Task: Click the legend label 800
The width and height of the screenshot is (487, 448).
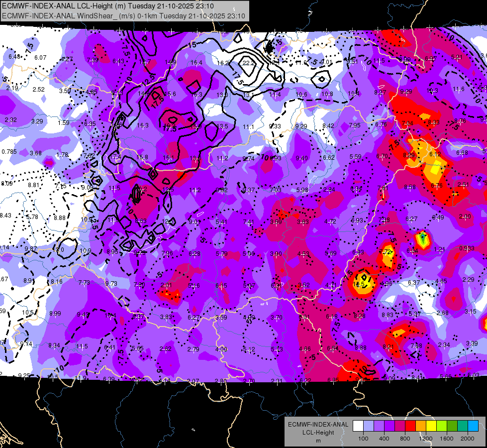Action: pyautogui.click(x=405, y=439)
